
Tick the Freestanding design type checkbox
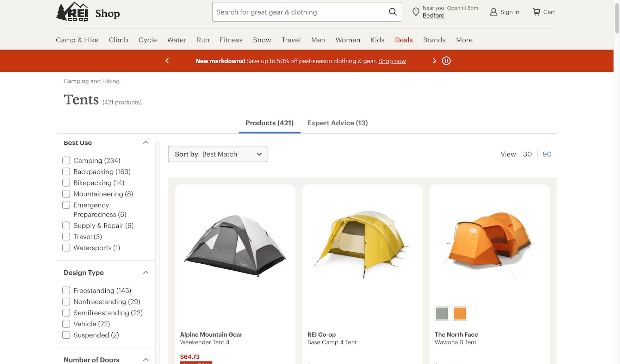click(x=66, y=291)
